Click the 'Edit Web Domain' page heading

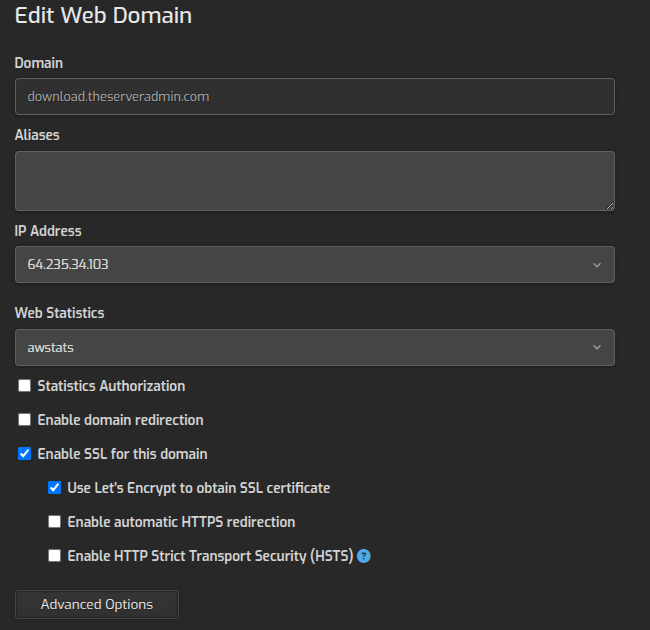[x=103, y=16]
